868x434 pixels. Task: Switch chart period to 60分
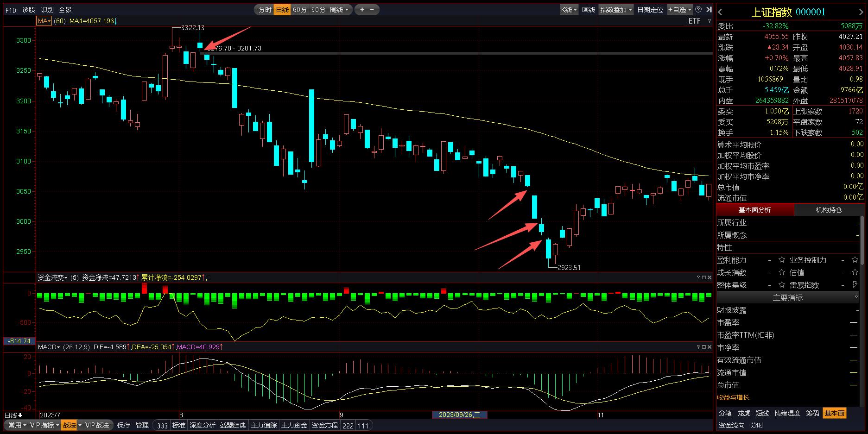point(300,10)
